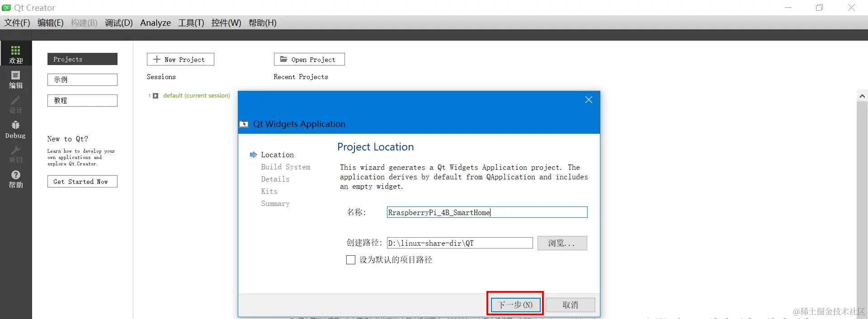
Task: Minimize the Qt Creator window
Action: [788, 8]
